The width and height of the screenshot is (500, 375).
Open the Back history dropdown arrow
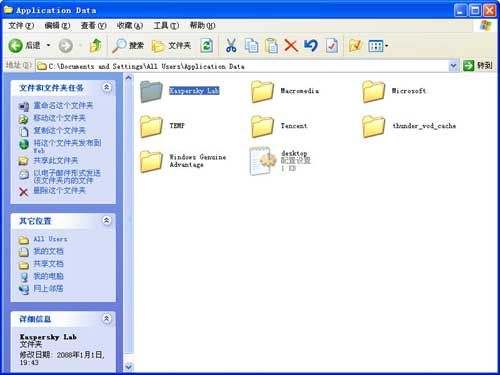pos(49,45)
